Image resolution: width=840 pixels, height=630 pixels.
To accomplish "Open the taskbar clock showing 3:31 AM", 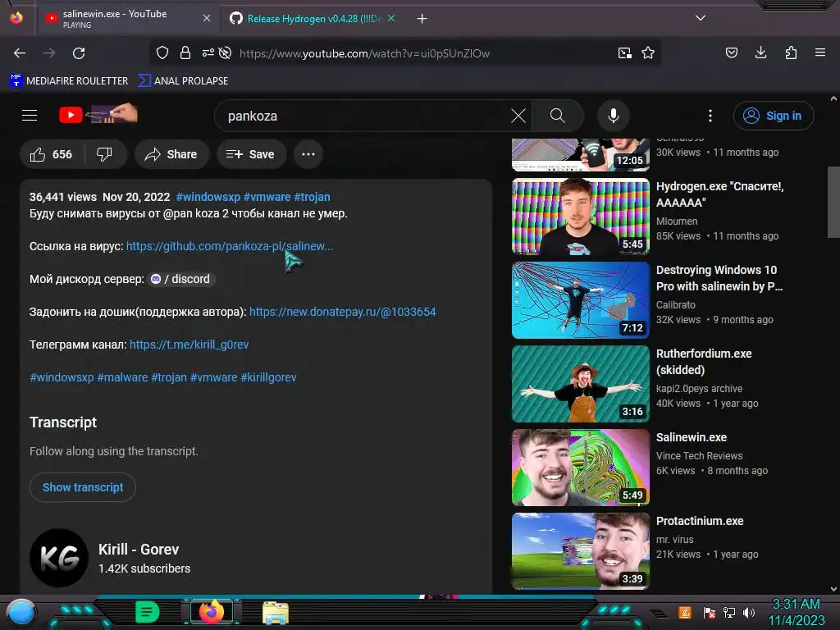I will (x=796, y=612).
